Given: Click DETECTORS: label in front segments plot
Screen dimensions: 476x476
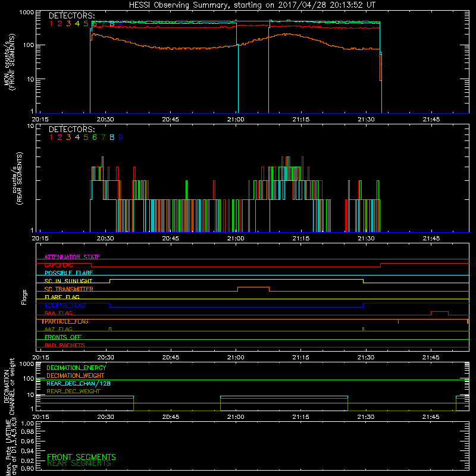Looking at the screenshot, I should [71, 15].
